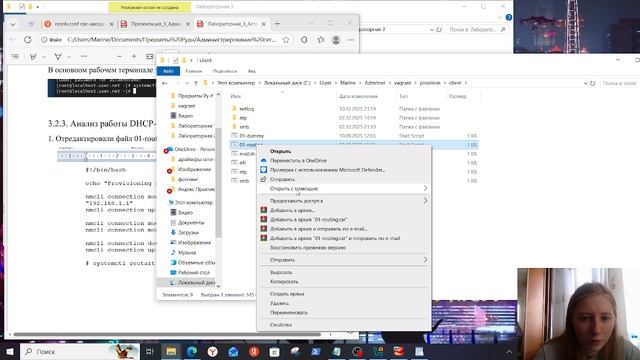Click the PDF horizontal scrollbar at the bottom
Viewport: 640px width, 360px height.
[x=167, y=334]
